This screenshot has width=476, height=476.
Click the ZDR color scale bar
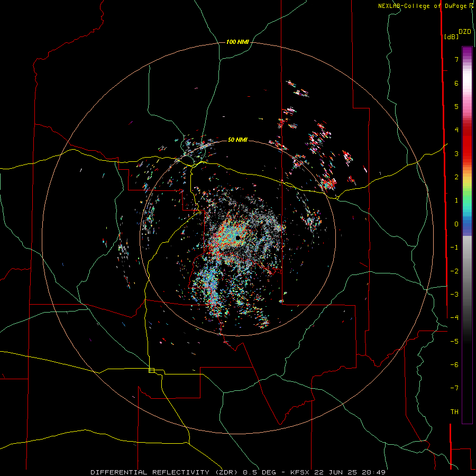467,235
